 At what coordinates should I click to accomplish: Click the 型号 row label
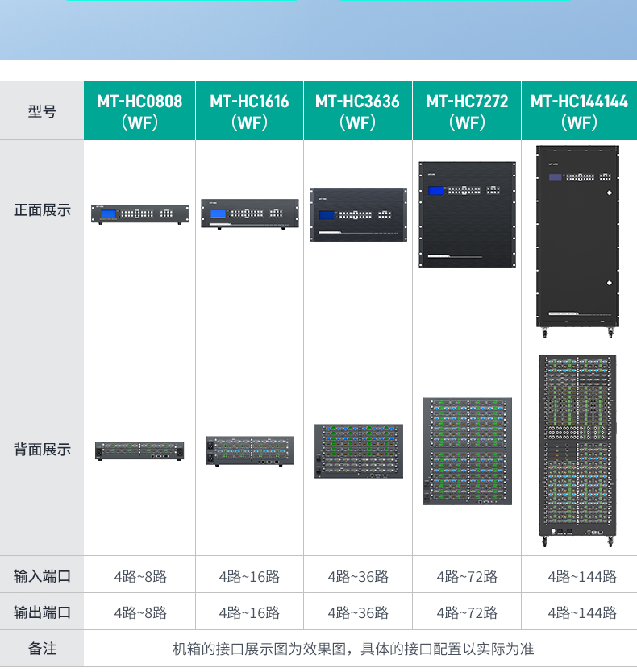click(42, 111)
